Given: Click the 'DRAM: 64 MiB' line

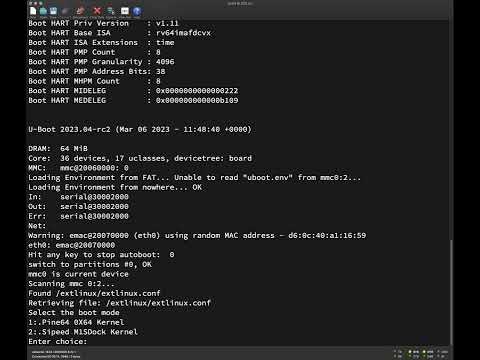Looking at the screenshot, I should click(x=58, y=148).
